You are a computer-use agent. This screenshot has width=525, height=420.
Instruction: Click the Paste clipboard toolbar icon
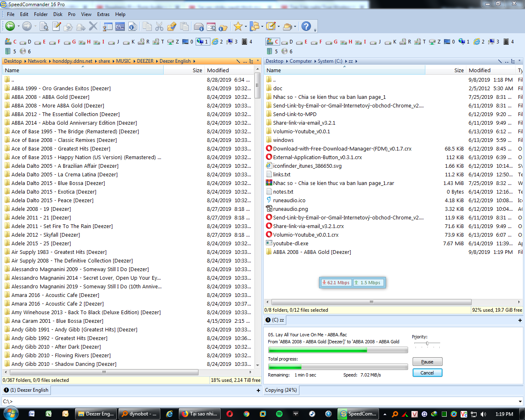[x=184, y=26]
